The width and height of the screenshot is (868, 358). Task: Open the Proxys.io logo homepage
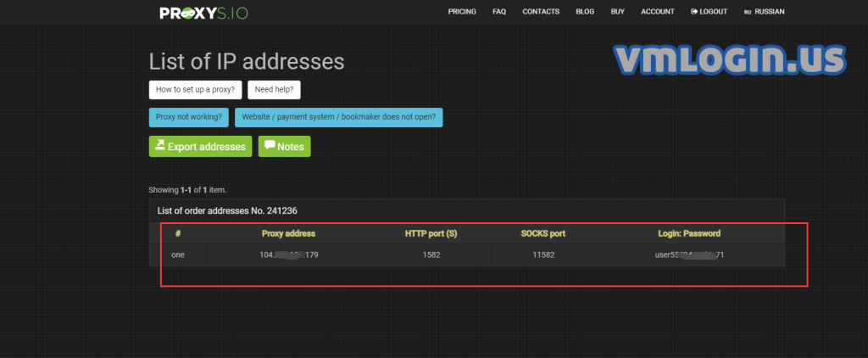[x=203, y=12]
